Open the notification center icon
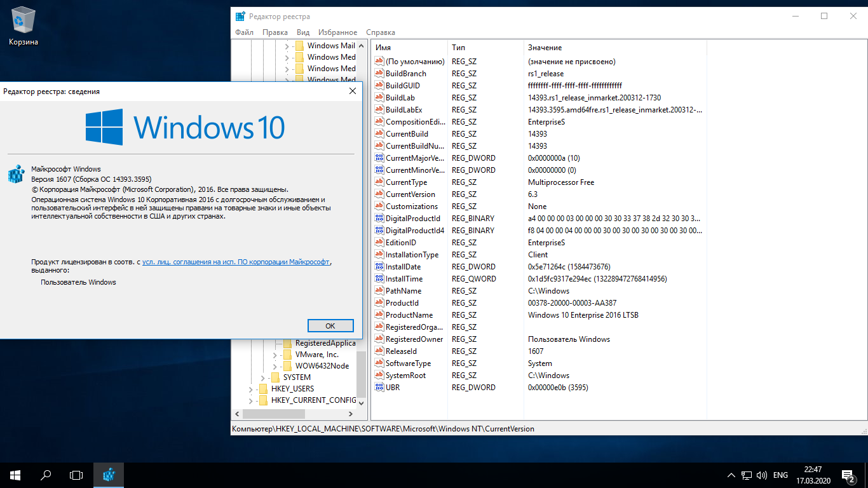This screenshot has height=488, width=868. (848, 475)
